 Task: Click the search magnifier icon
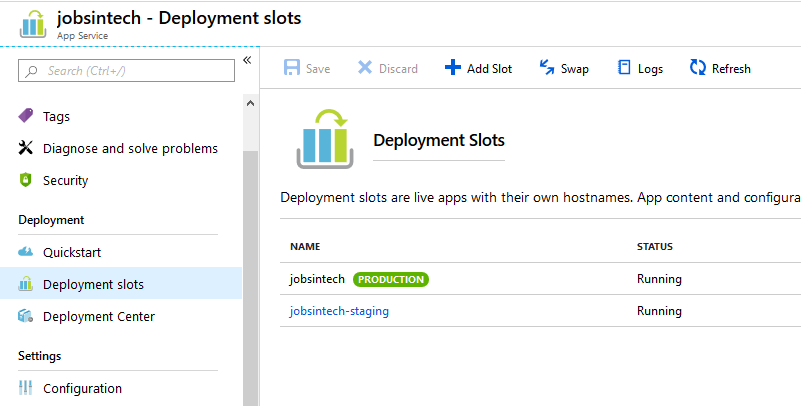point(32,71)
